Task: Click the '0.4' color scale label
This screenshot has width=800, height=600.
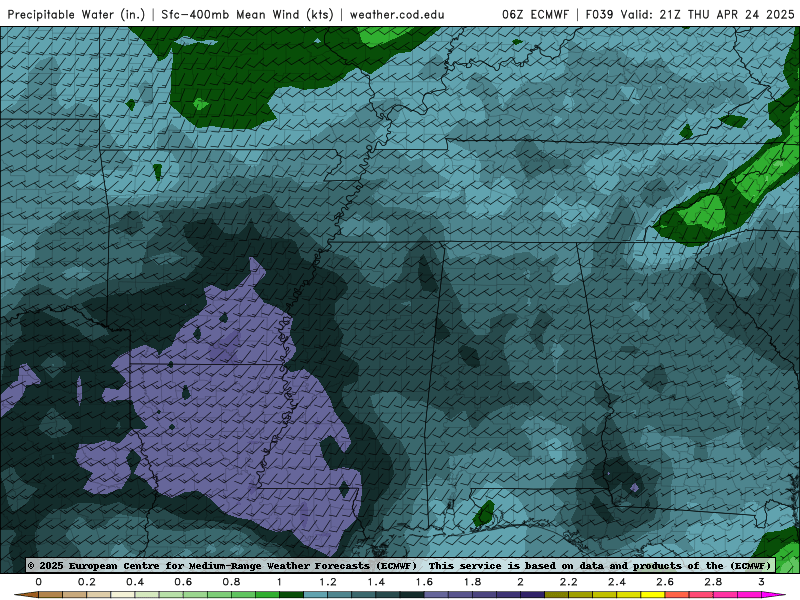Action: [135, 582]
